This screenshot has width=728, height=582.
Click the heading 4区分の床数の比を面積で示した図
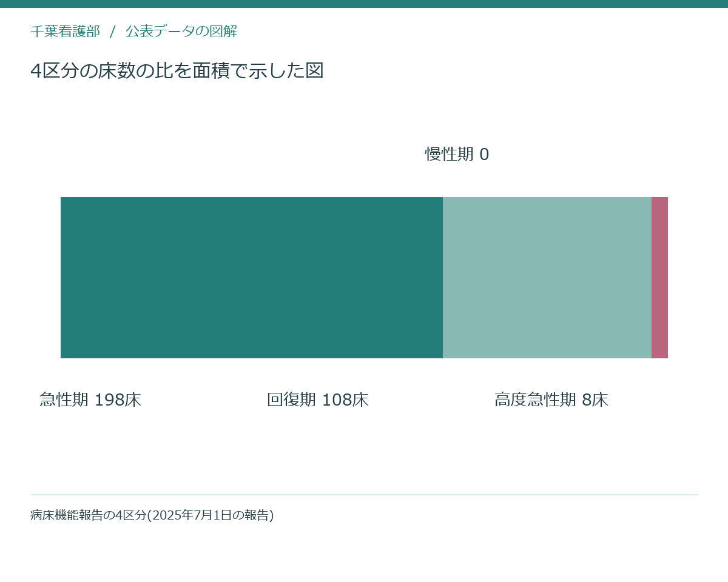click(x=177, y=71)
